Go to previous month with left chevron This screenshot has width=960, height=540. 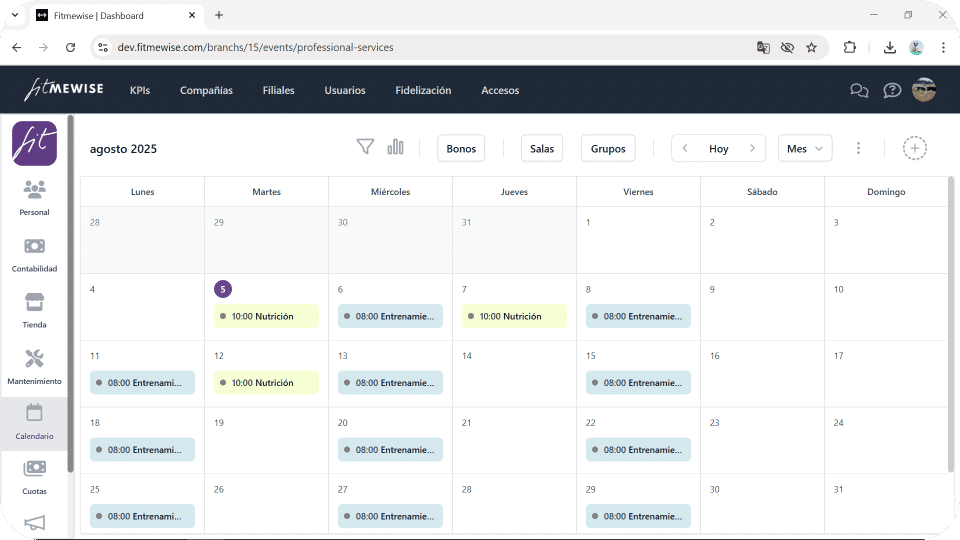pos(685,148)
